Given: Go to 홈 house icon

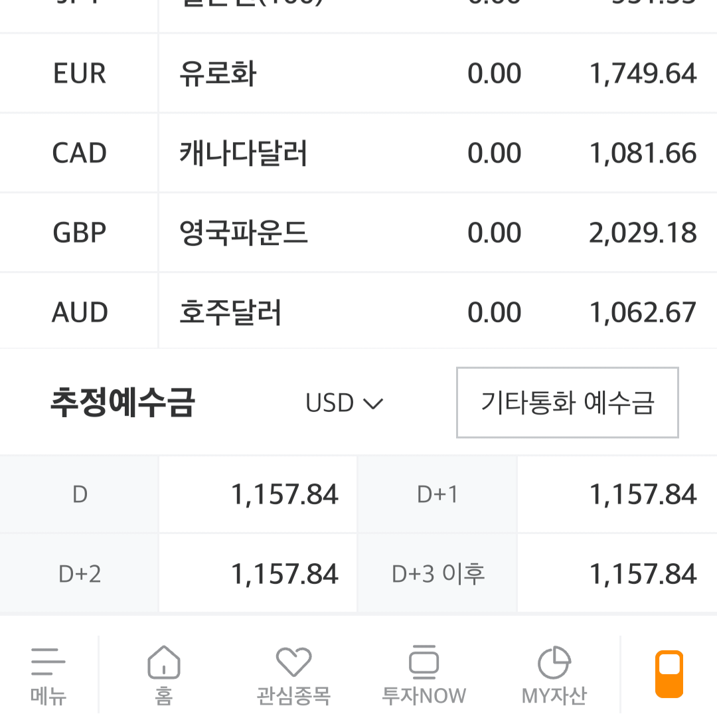Looking at the screenshot, I should coord(164,662).
